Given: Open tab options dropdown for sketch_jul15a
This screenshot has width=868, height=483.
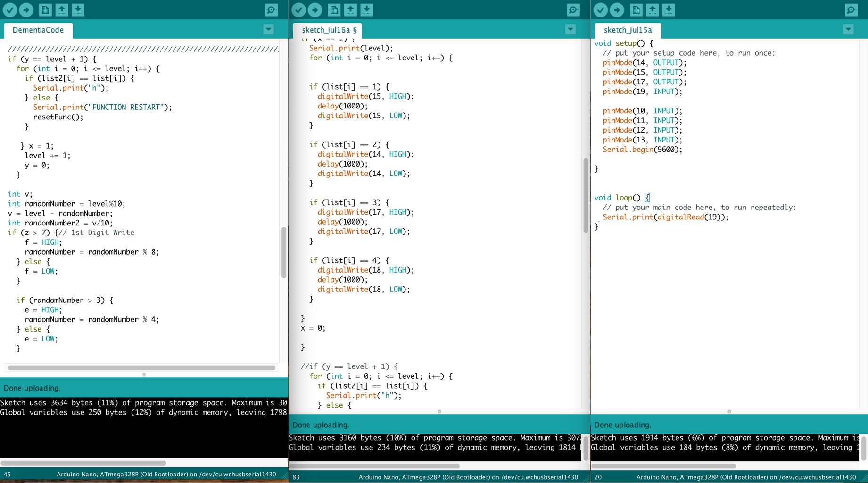Looking at the screenshot, I should click(848, 30).
